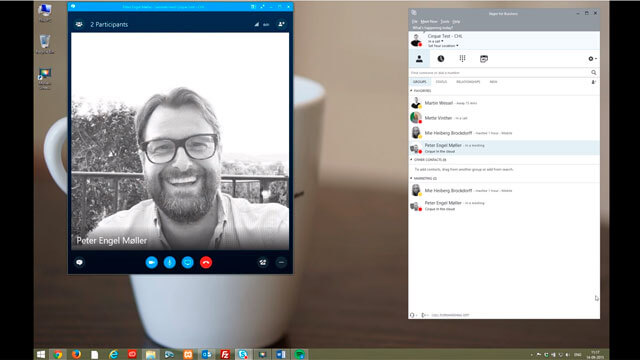Open the Conversations history clock tab

(x=441, y=59)
